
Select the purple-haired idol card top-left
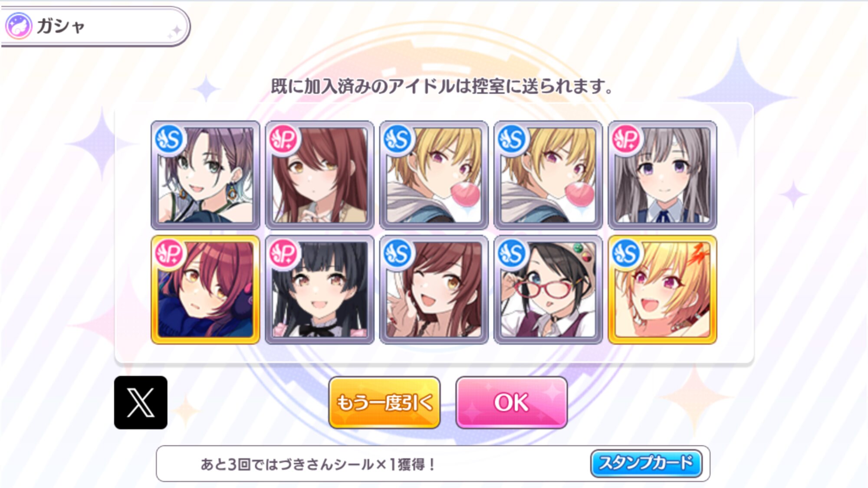(x=205, y=175)
